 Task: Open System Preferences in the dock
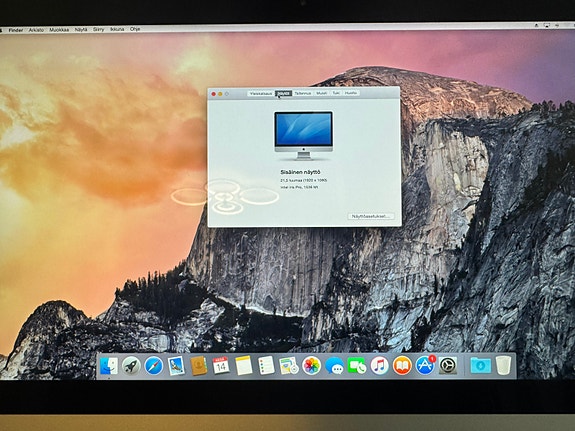(x=448, y=366)
